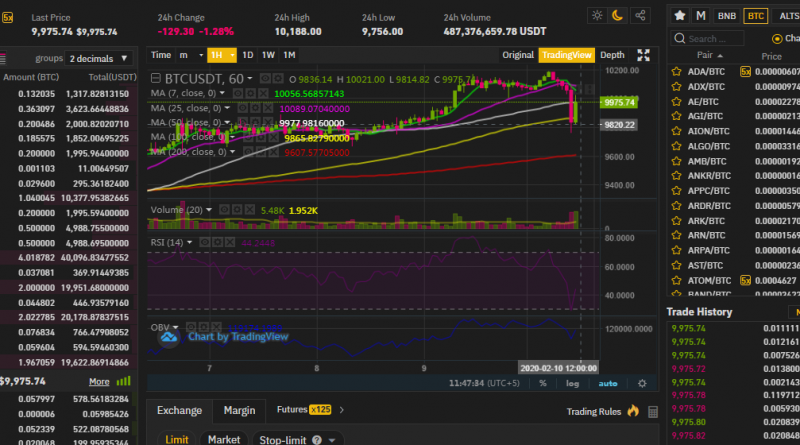
Task: Collapse the BTCUSDT legend box icon
Action: (156, 78)
